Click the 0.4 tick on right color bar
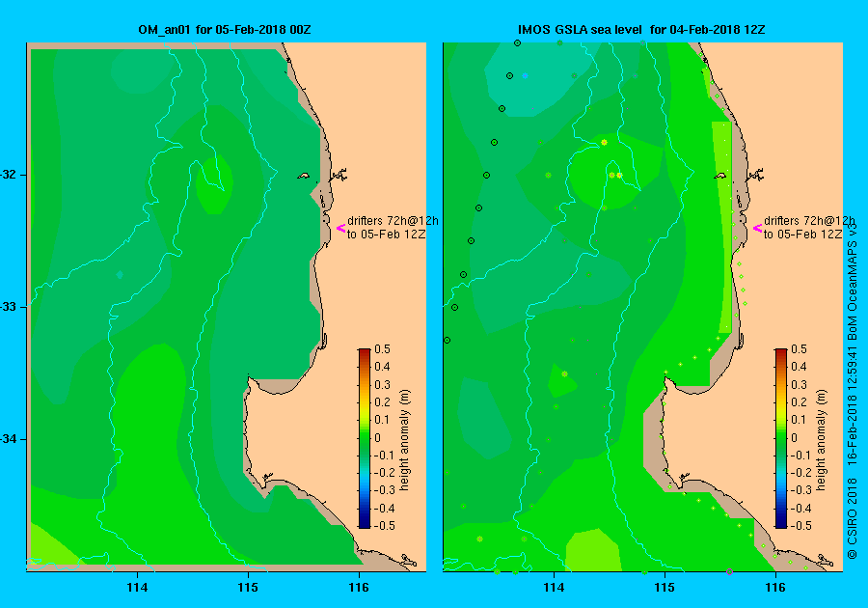The height and width of the screenshot is (608, 868). tap(799, 367)
